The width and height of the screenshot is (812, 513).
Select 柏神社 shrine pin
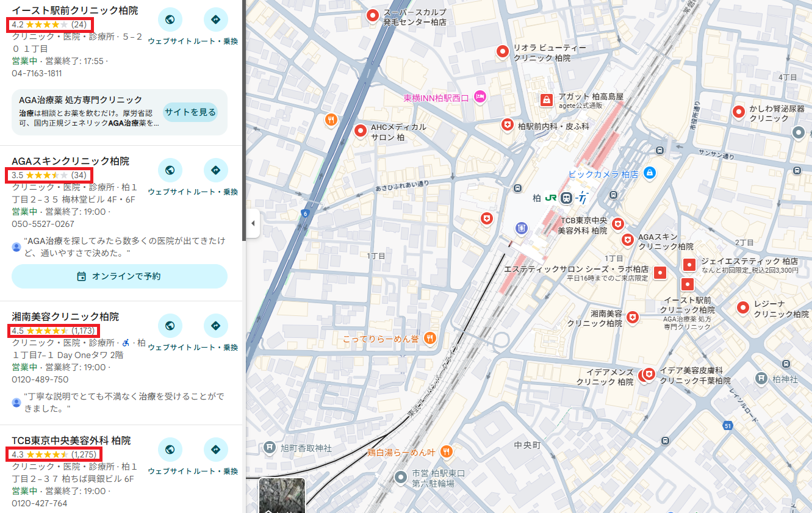(x=760, y=378)
